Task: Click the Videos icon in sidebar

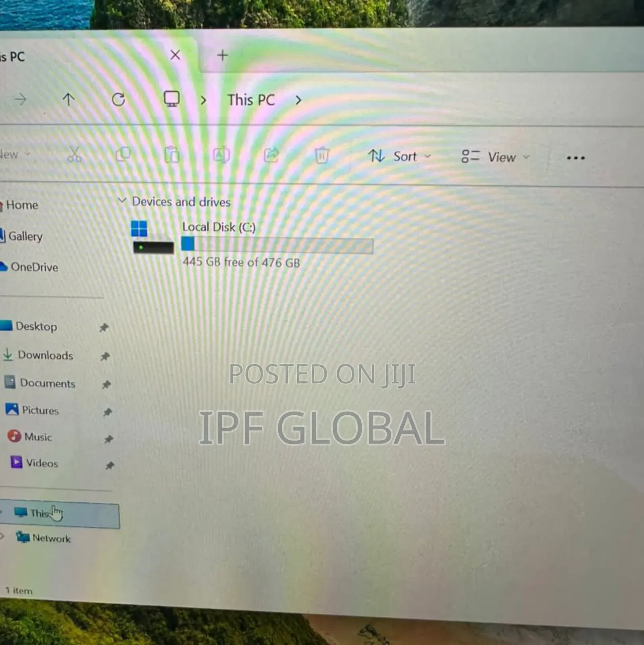Action: 16,462
